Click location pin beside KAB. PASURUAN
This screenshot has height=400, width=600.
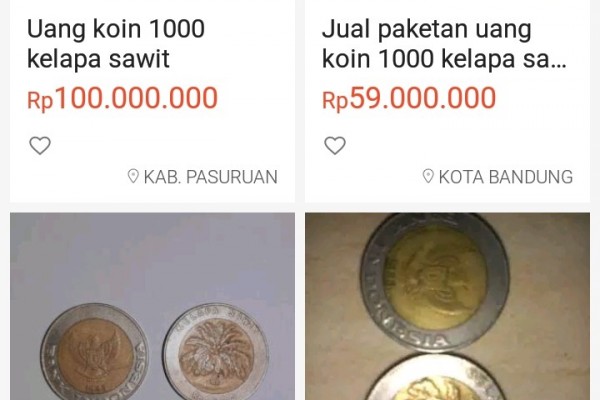[x=133, y=176]
